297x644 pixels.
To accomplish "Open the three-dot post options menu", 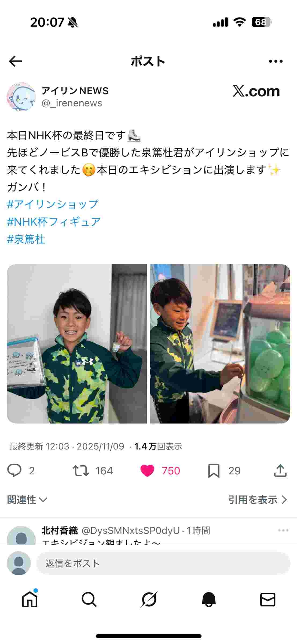I will pyautogui.click(x=276, y=61).
